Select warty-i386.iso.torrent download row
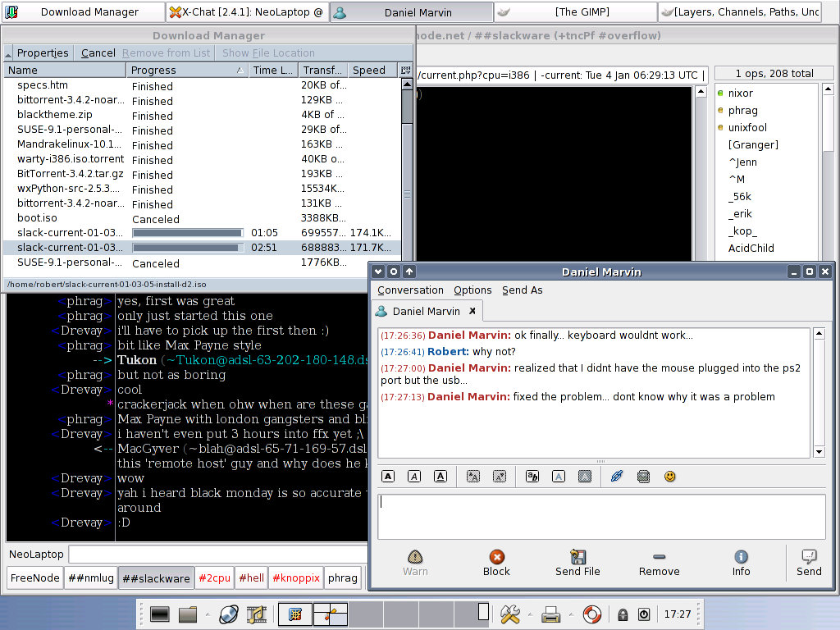This screenshot has height=630, width=840. tap(202, 159)
